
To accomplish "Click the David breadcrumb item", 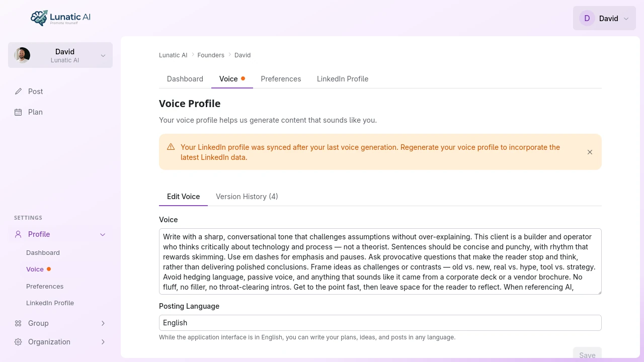I will [243, 55].
